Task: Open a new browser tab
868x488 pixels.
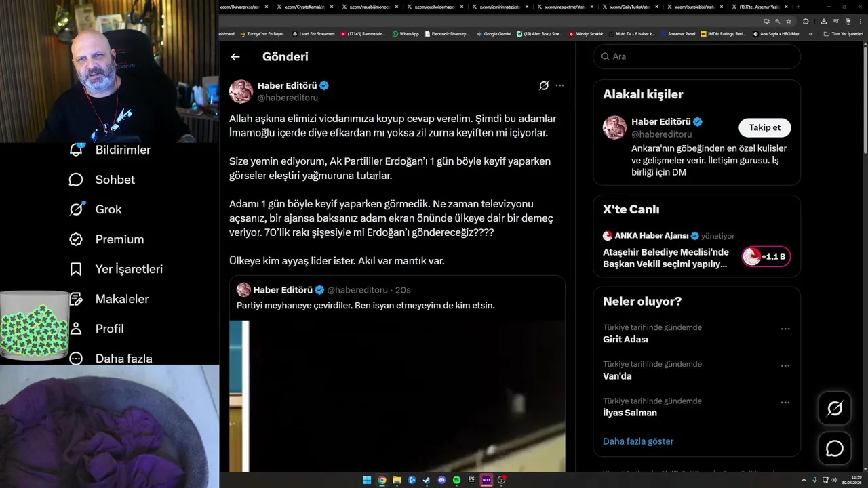Action: coord(798,7)
